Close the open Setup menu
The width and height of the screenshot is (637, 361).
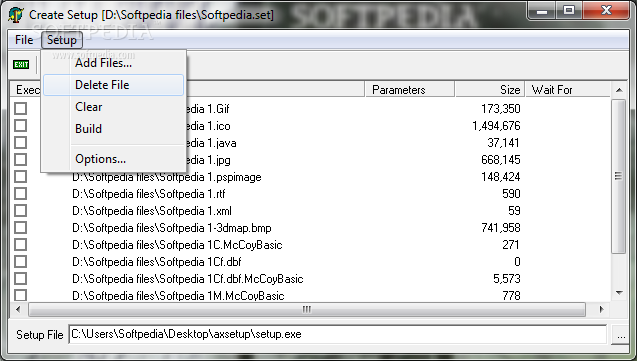(x=62, y=40)
